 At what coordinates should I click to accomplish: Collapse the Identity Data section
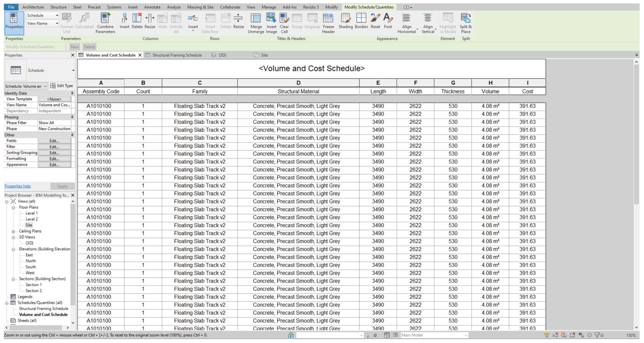[x=72, y=93]
